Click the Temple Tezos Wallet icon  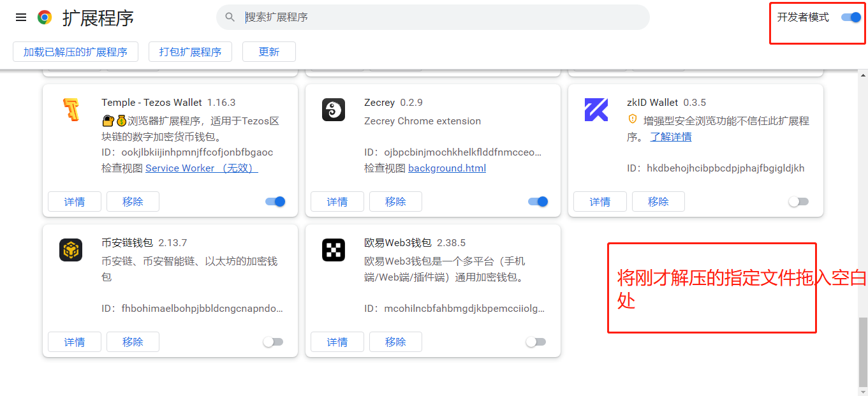coord(71,110)
